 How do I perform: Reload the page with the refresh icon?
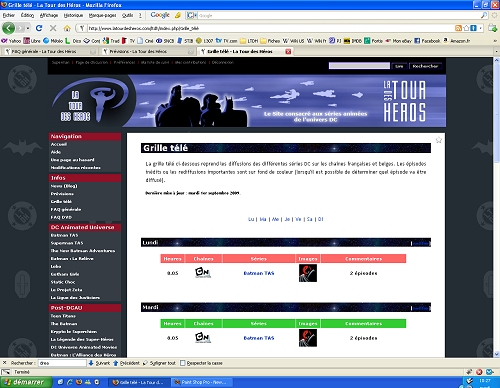coord(39,28)
